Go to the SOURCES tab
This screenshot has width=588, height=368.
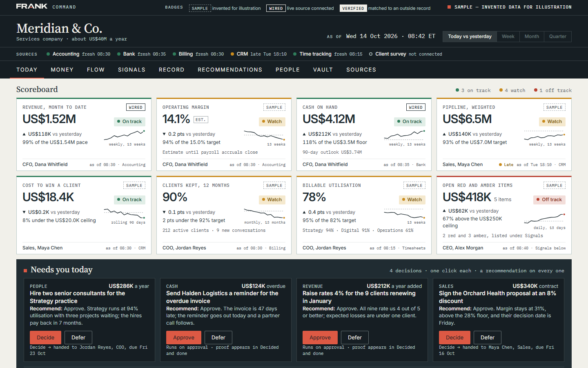(361, 70)
